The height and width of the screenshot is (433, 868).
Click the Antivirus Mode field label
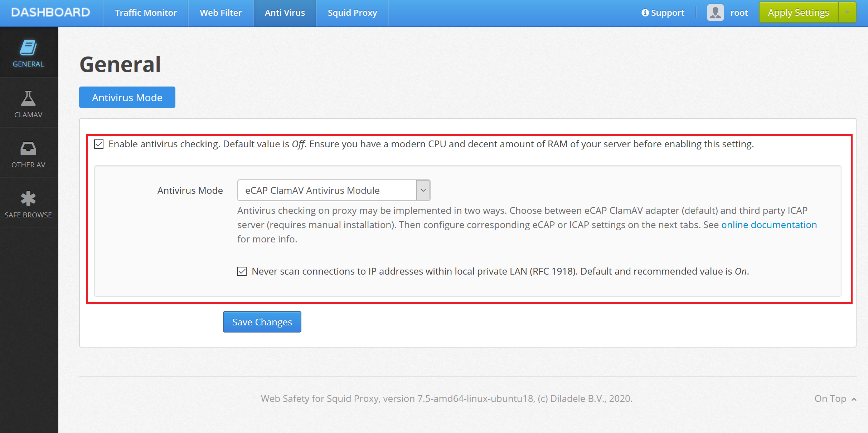click(x=190, y=191)
